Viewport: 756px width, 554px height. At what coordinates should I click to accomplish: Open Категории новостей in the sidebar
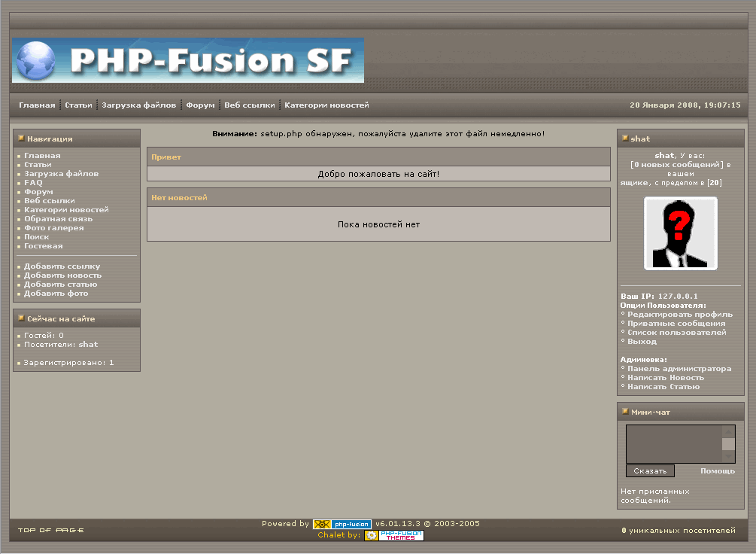(66, 210)
